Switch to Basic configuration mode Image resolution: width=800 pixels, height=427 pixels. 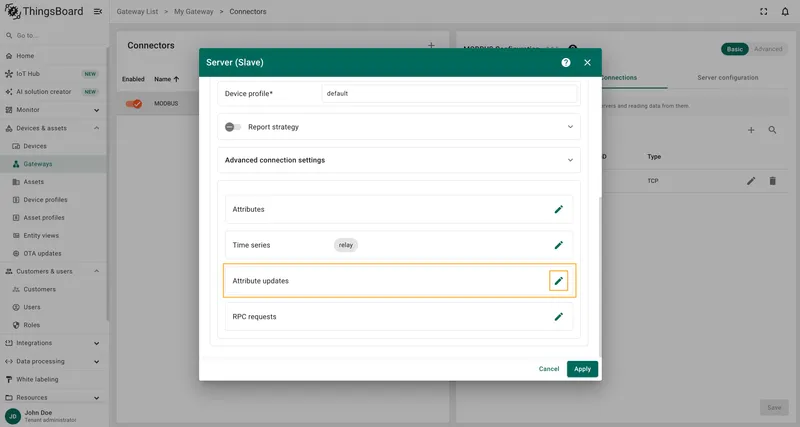(734, 49)
